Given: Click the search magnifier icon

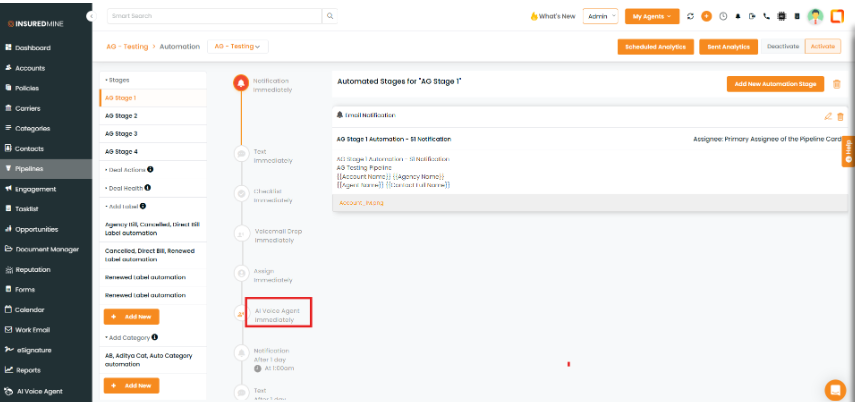Looking at the screenshot, I should click(x=329, y=16).
